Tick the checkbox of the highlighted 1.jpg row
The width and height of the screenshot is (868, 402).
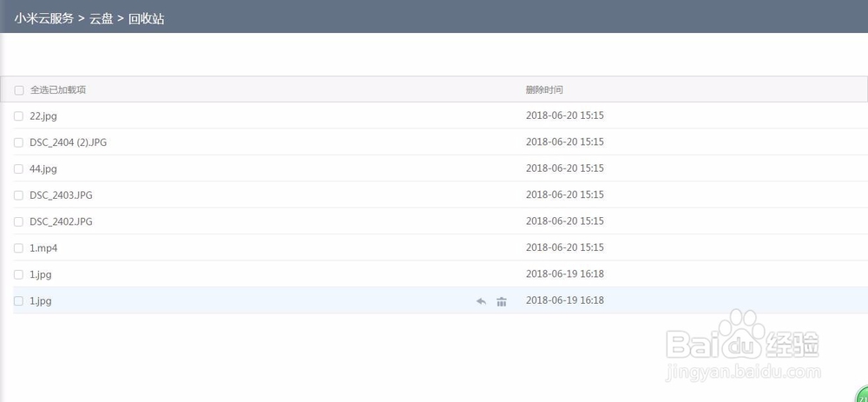[19, 300]
